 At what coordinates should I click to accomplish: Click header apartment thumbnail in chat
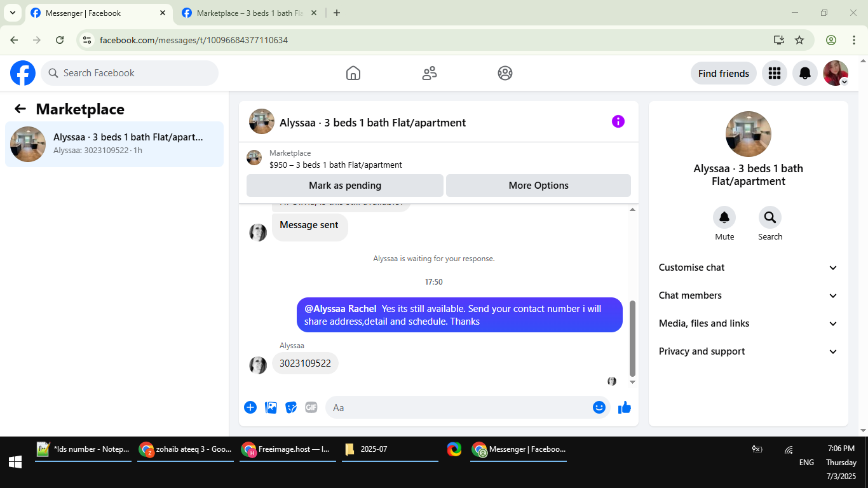262,121
